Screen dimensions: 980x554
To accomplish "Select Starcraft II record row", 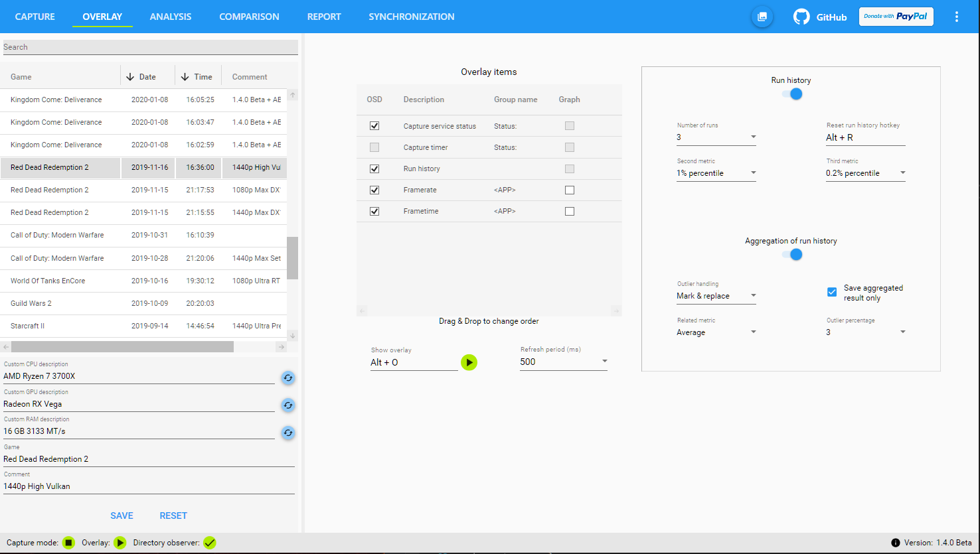I will coord(143,326).
